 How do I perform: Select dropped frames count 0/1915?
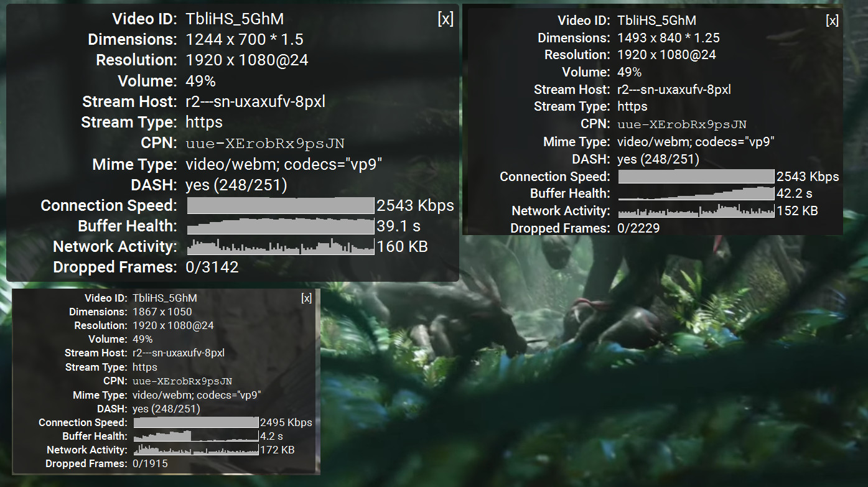point(151,463)
